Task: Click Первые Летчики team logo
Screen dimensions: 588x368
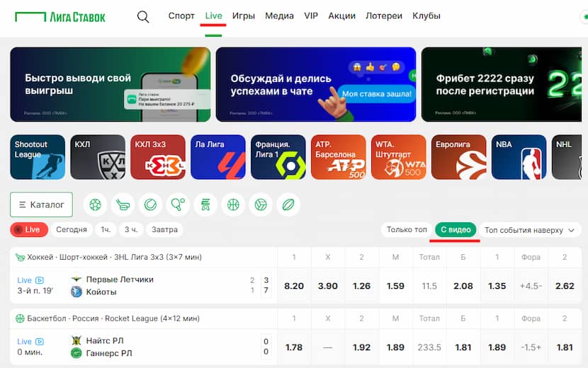Action: click(77, 280)
